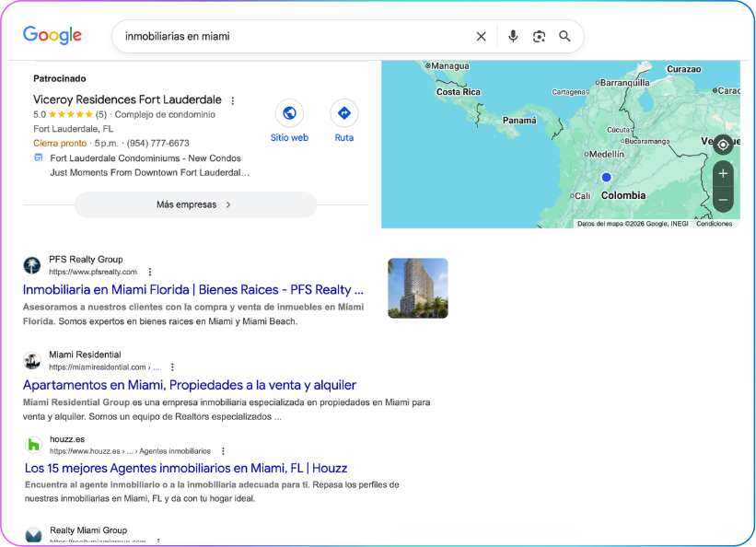Click the Realty Miami Group favicon
This screenshot has height=547, width=756.
pos(34,534)
